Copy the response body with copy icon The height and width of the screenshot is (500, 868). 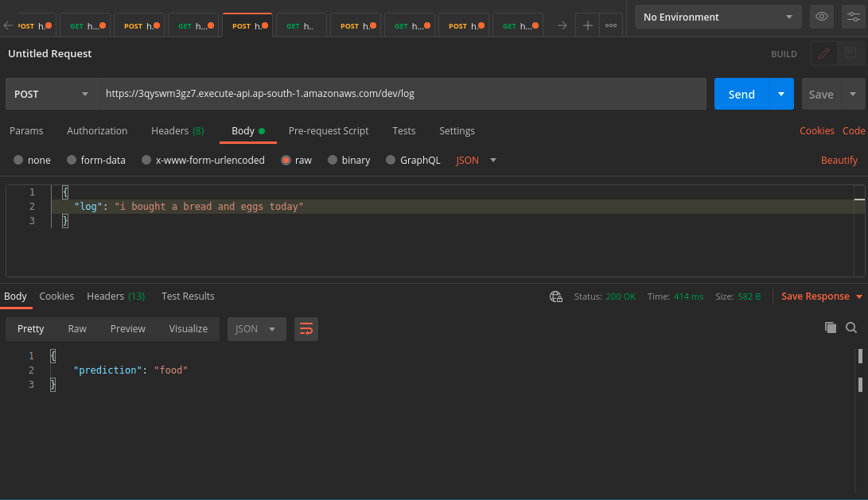pos(830,328)
